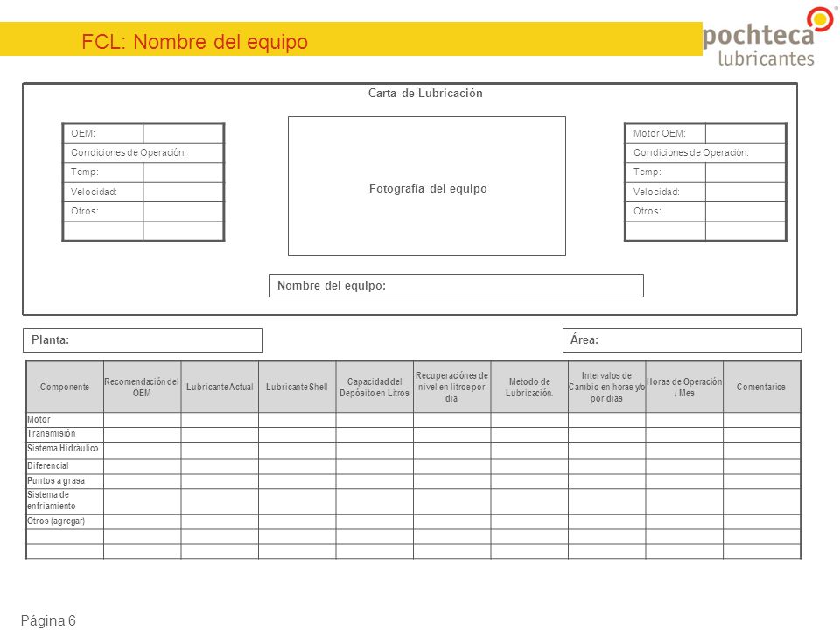The width and height of the screenshot is (840, 630).
Task: Click the 'Otros (agregar)' row label
Action: pyautogui.click(x=56, y=521)
